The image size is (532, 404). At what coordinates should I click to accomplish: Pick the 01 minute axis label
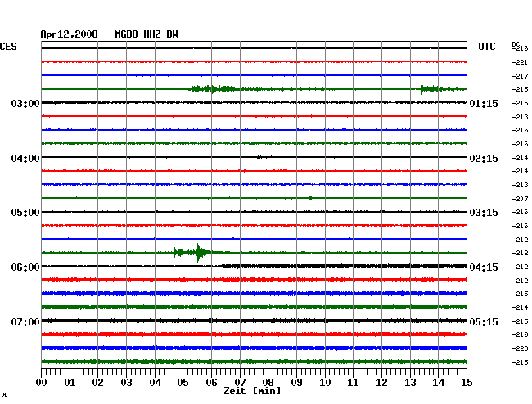70,382
